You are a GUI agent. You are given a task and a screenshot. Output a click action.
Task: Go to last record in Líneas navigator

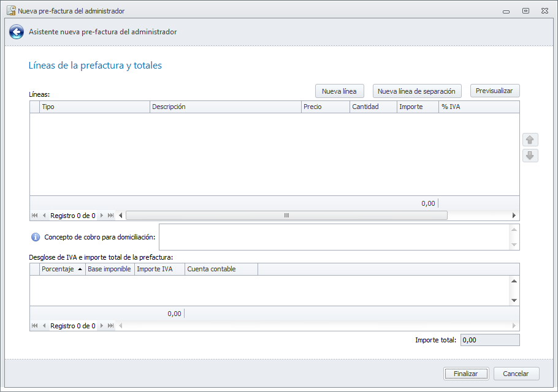point(111,216)
